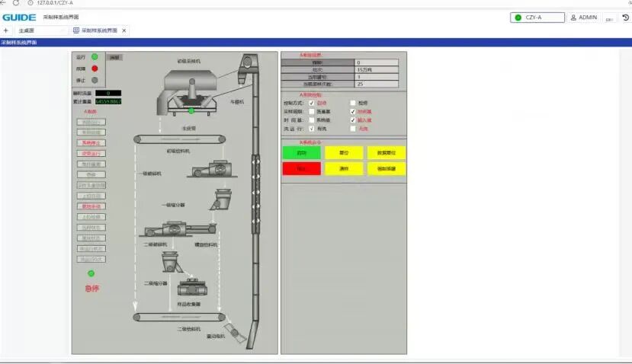The height and width of the screenshot is (364, 632).
Task: Click the 急停 emergency stop indicator
Action: tap(91, 289)
